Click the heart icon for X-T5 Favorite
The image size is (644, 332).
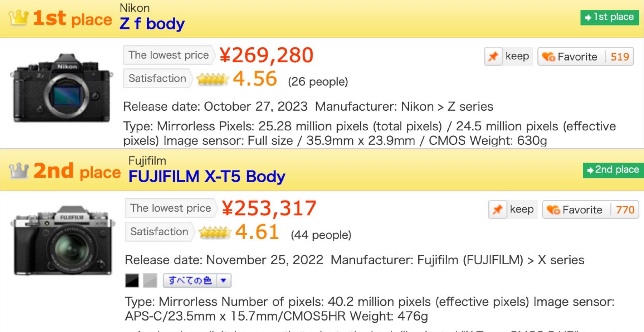click(553, 210)
